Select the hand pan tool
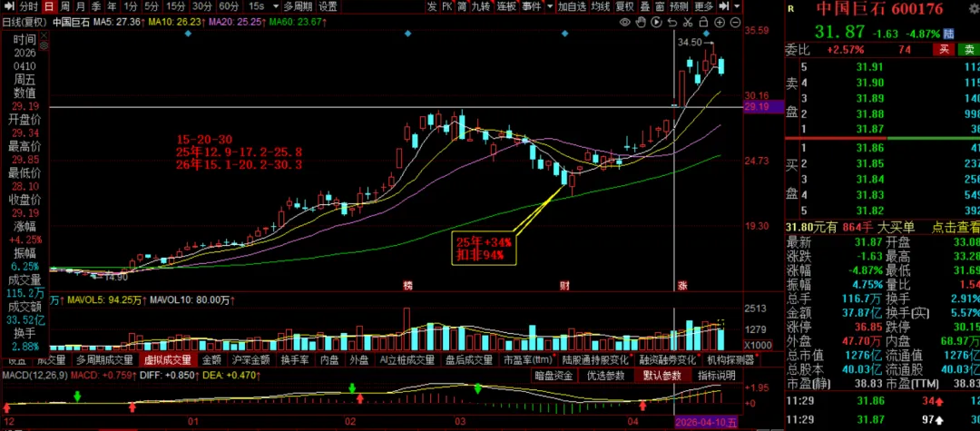This screenshot has height=431, width=980. pyautogui.click(x=640, y=23)
